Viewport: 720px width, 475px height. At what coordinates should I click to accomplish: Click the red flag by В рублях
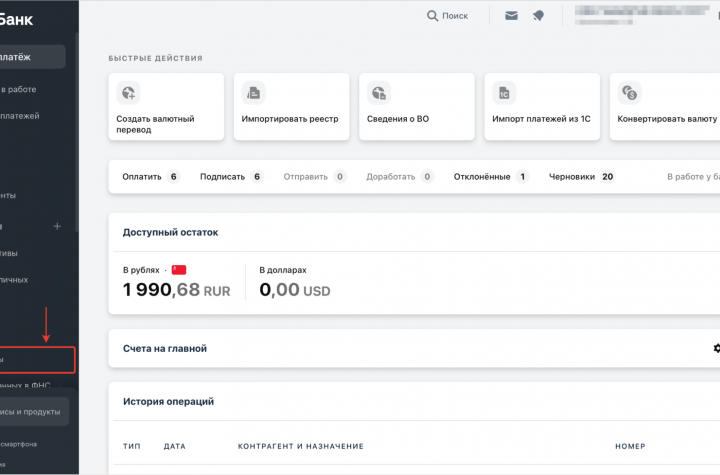tap(179, 270)
